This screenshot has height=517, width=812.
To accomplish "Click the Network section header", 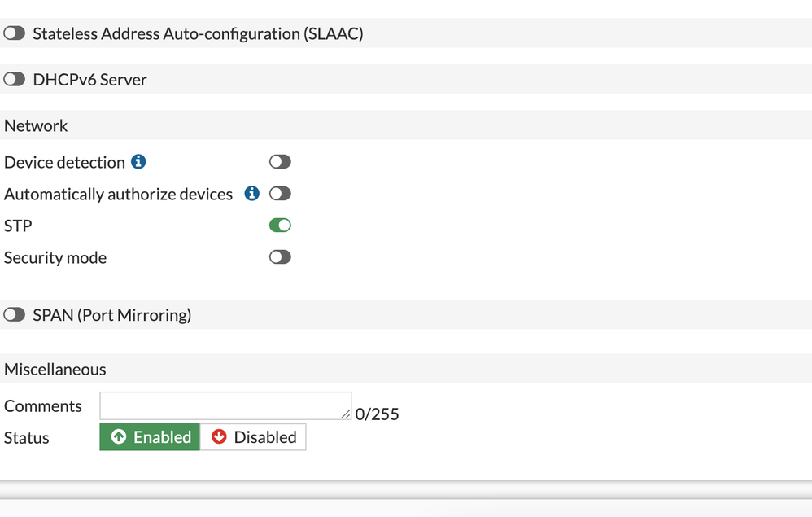I will click(36, 125).
